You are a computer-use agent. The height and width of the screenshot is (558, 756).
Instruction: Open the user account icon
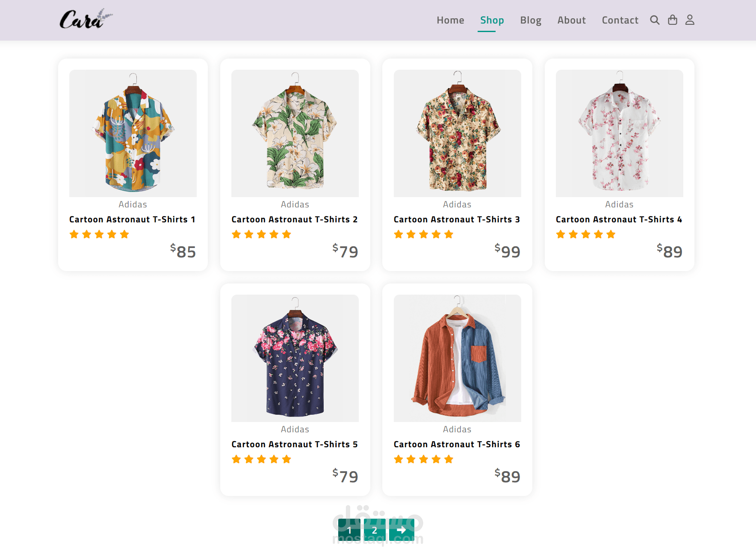pyautogui.click(x=690, y=20)
